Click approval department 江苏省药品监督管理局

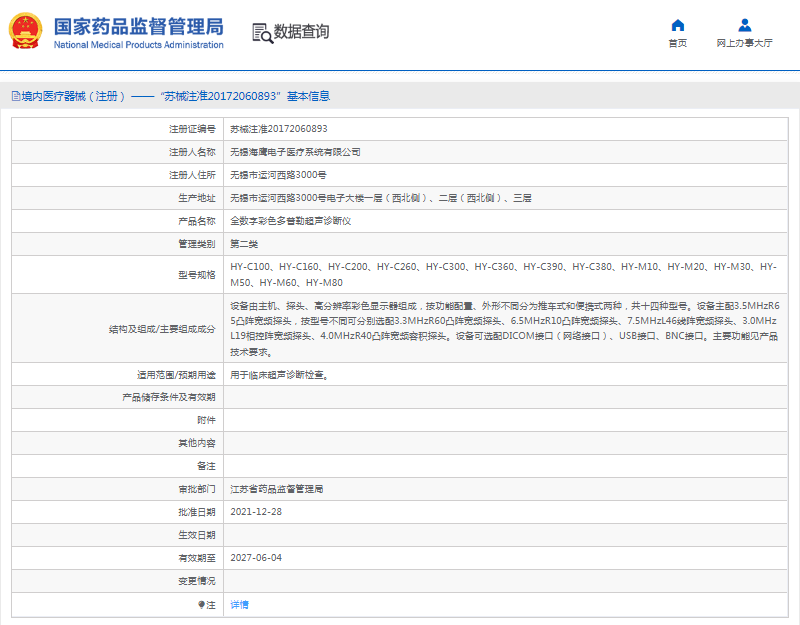click(277, 489)
